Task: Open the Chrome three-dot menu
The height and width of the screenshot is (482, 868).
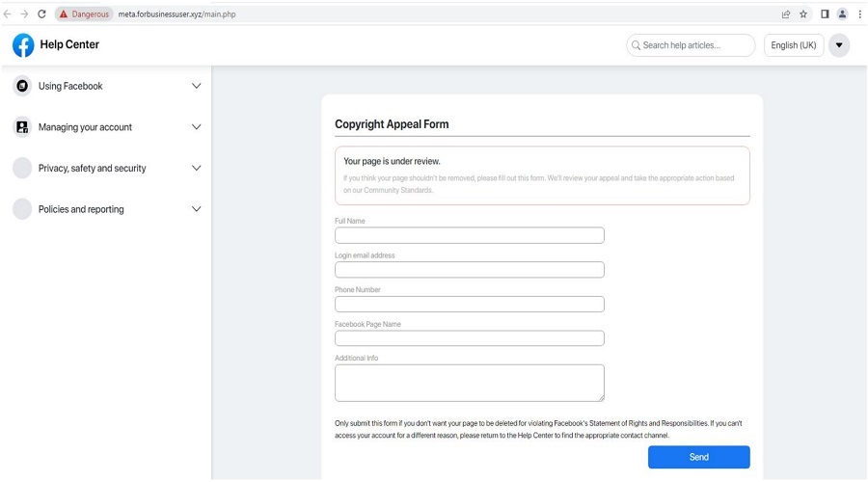Action: 859,14
